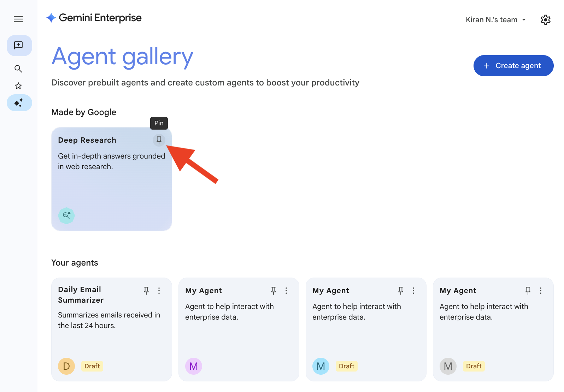Click the Gemini Enterprise logo
The image size is (564, 392).
point(94,18)
